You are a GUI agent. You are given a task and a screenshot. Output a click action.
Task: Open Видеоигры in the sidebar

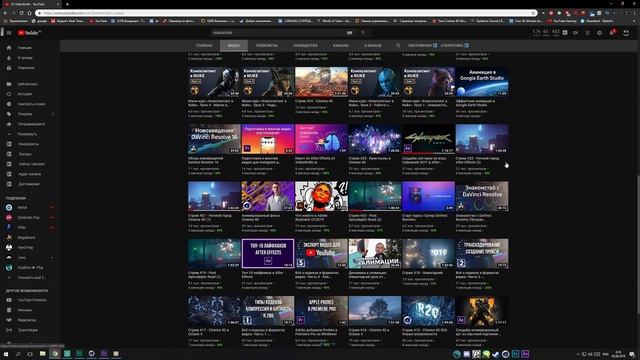(x=30, y=320)
